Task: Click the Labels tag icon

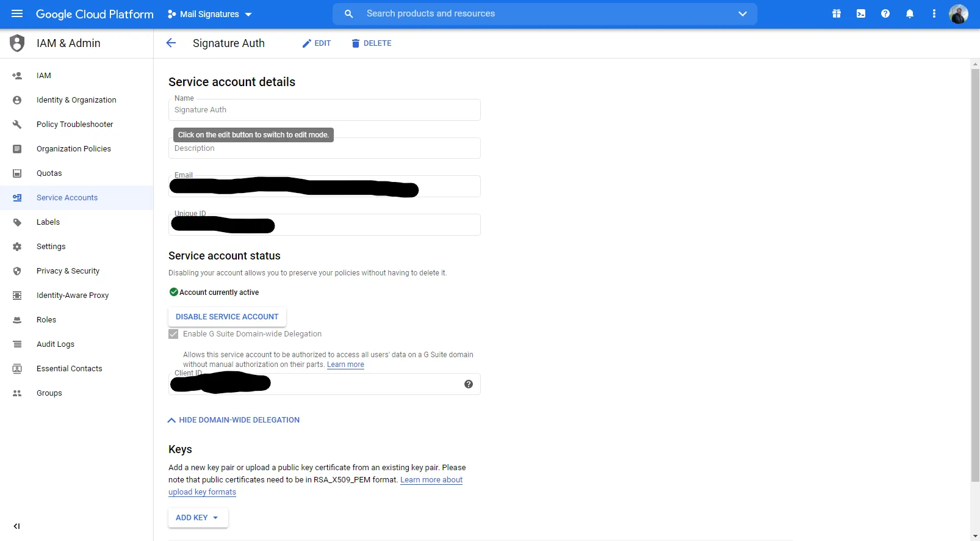Action: 17,222
